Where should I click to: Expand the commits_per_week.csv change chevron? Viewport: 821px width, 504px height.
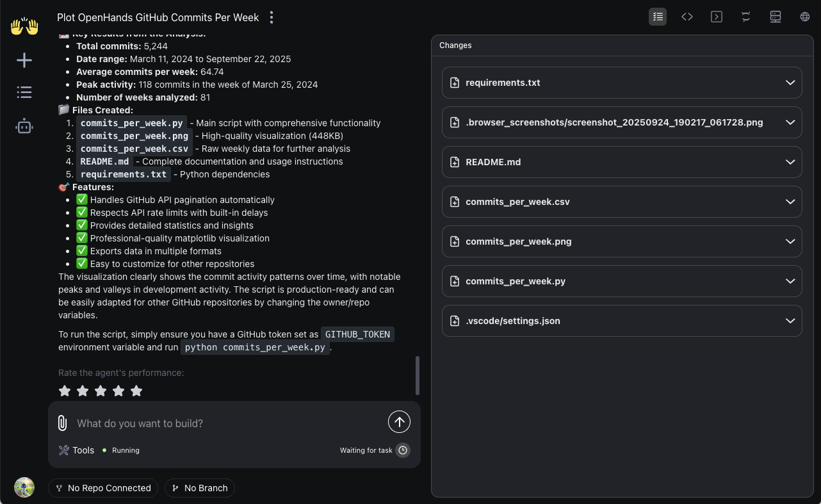click(x=790, y=202)
